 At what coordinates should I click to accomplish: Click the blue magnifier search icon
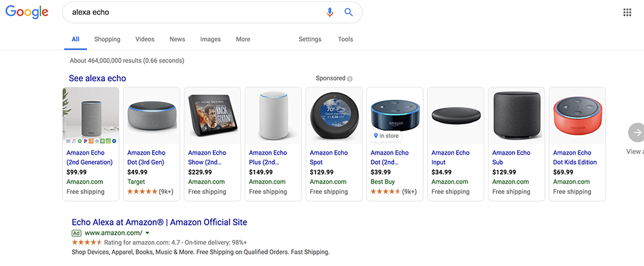[348, 12]
